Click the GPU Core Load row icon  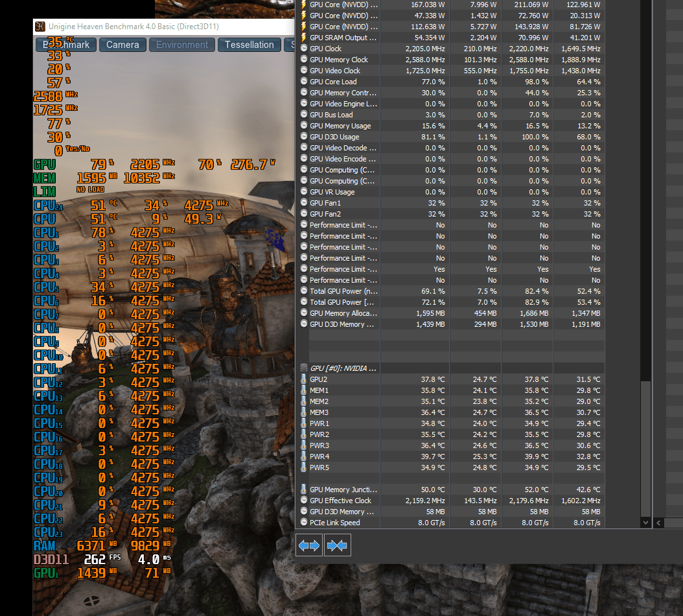tap(304, 82)
